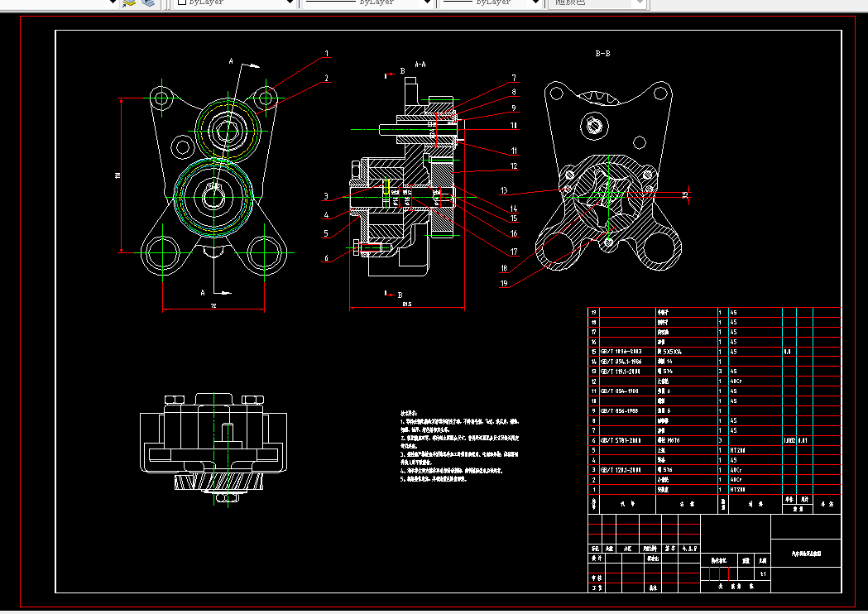Select the 72 width dimension text

(213, 305)
